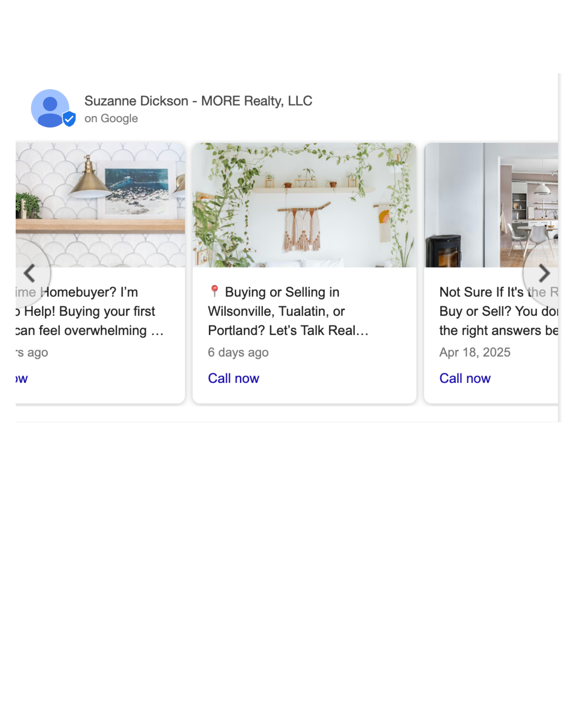Open the plant-covered bedroom wall photo
Screen dimensions: 562x728
pos(304,205)
